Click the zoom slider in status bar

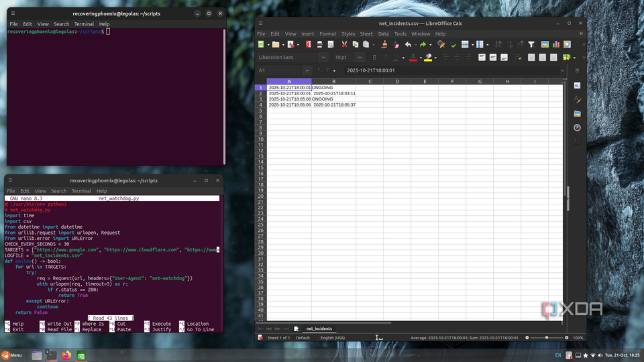[x=547, y=338]
